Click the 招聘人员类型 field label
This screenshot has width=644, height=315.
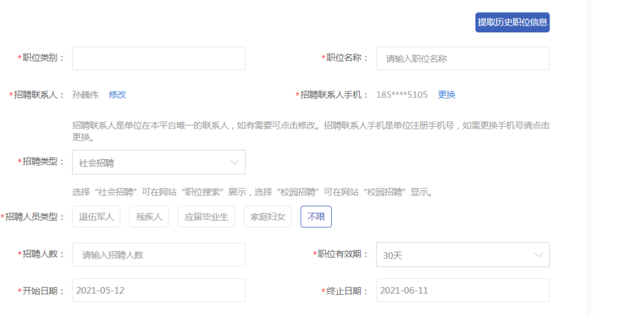coord(36,217)
